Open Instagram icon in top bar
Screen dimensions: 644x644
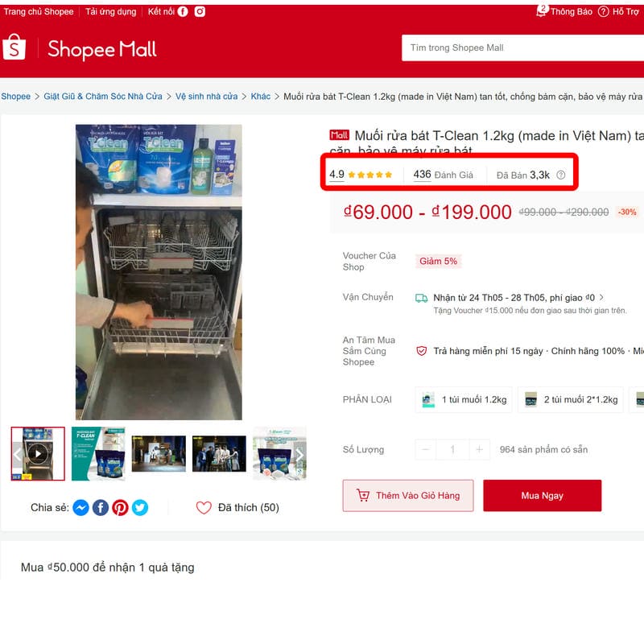point(200,11)
